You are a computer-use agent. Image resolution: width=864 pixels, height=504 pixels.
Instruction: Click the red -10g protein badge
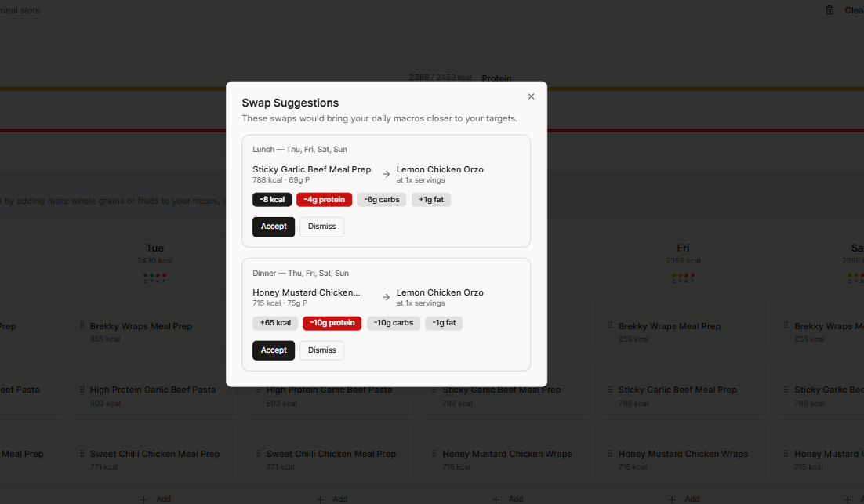[332, 323]
